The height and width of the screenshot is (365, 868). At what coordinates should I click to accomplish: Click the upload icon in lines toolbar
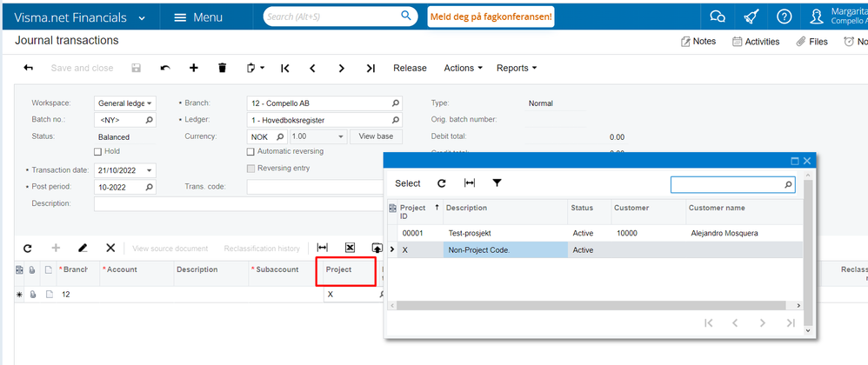pos(377,249)
